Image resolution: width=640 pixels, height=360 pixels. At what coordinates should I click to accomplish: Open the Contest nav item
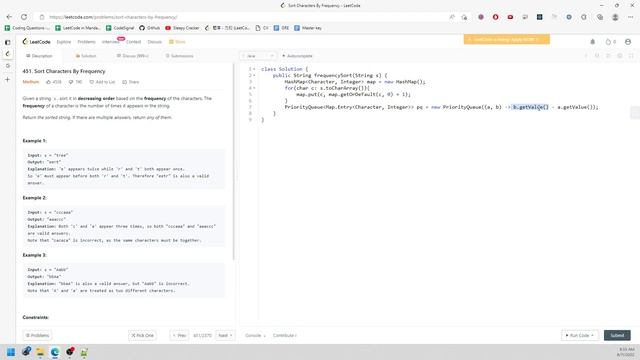[133, 42]
